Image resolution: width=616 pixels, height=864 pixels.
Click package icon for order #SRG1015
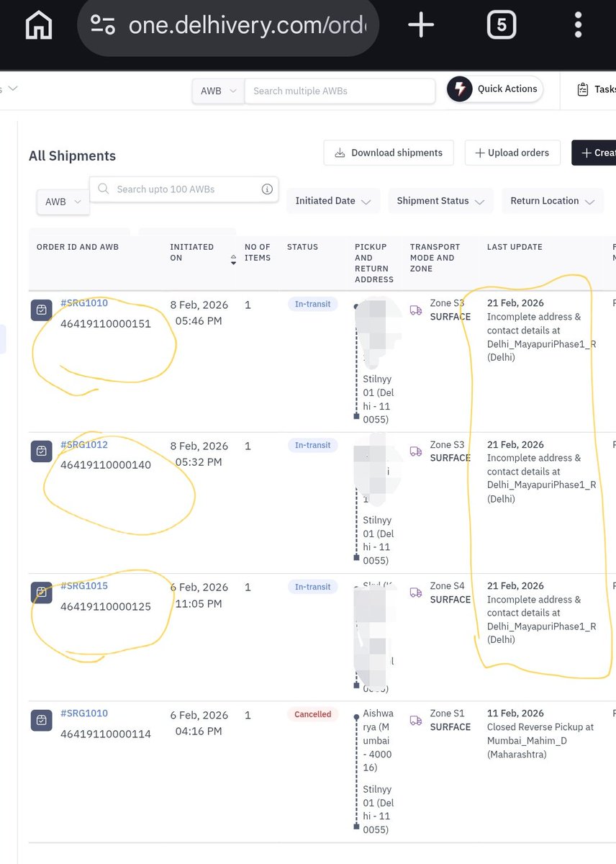42,593
